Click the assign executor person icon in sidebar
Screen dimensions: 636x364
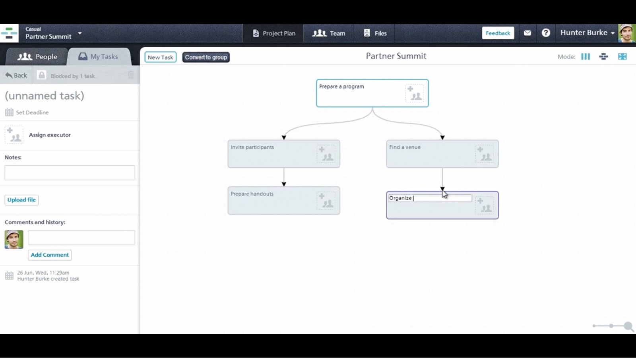pyautogui.click(x=14, y=135)
